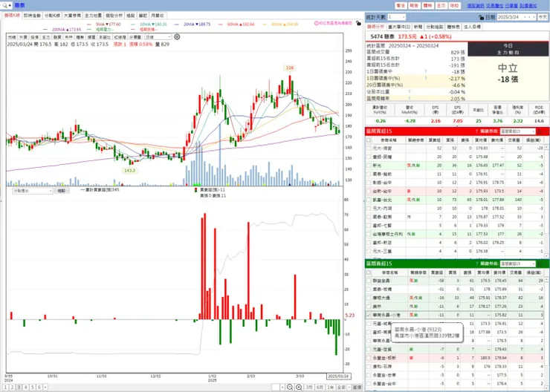This screenshot has height=392, width=550.
Task: Switch to the 月營收 tab
Action: (157, 16)
